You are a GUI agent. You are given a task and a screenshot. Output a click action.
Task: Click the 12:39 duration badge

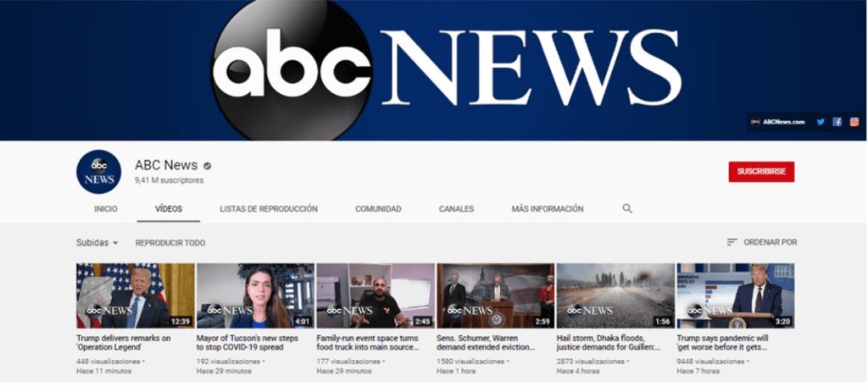pyautogui.click(x=181, y=321)
